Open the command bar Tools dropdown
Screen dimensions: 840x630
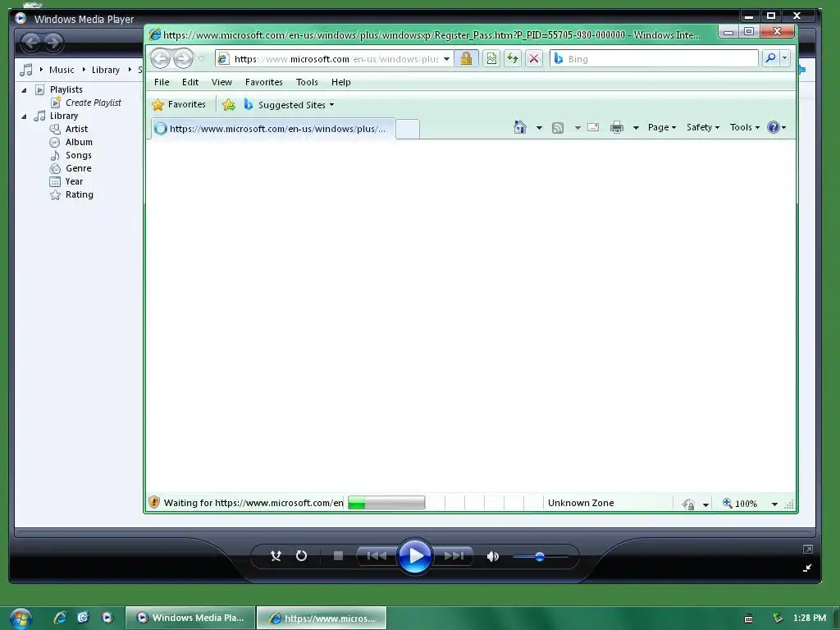click(x=745, y=127)
